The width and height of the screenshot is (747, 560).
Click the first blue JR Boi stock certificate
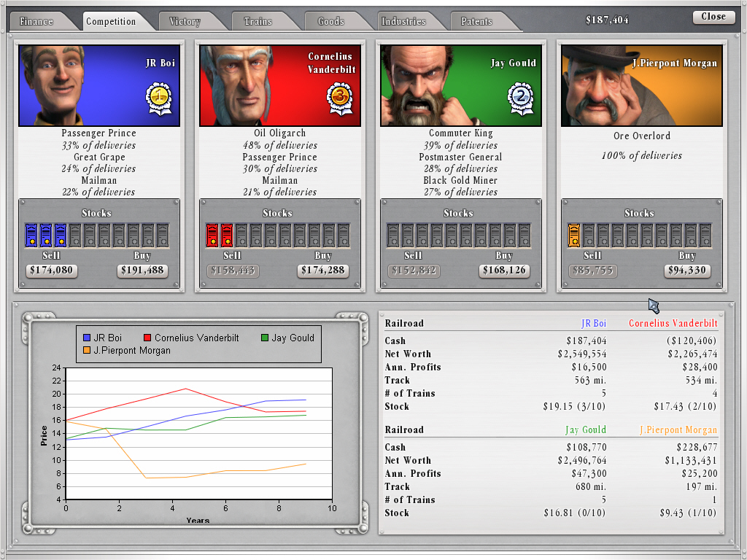[x=31, y=236]
